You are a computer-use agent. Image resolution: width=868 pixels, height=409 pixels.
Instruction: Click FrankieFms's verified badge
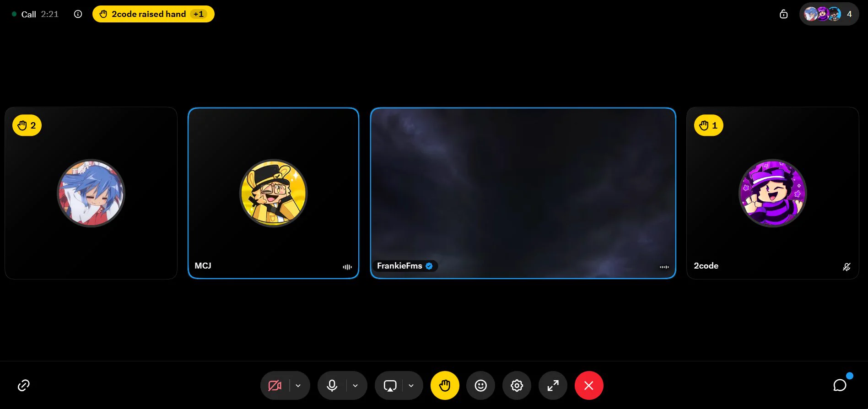click(x=429, y=266)
